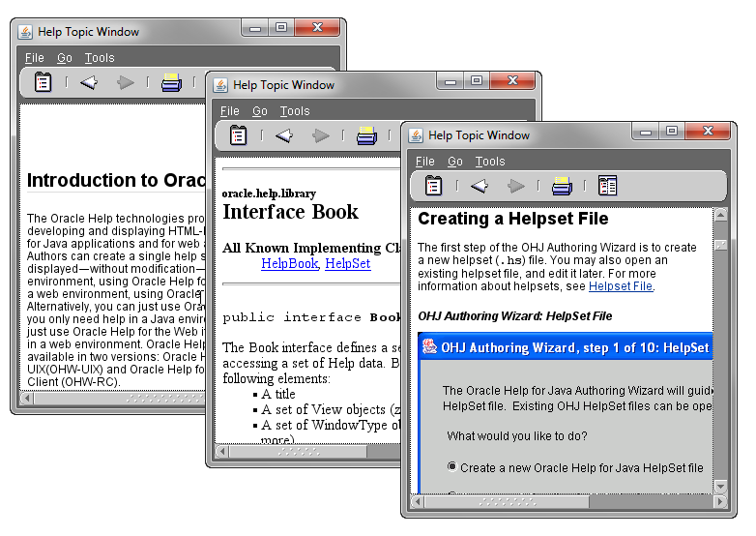Open File menu in middle window
Screen dimensions: 756x536
tap(229, 111)
